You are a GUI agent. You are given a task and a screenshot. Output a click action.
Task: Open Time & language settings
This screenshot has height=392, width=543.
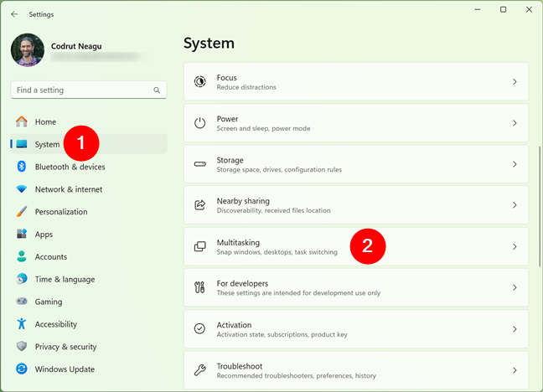(x=89, y=279)
